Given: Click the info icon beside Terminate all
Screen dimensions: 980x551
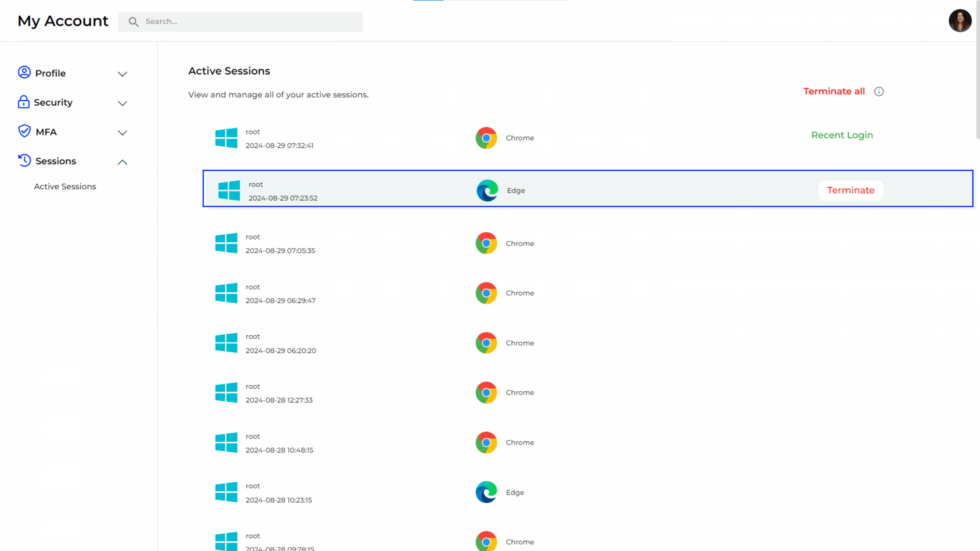Looking at the screenshot, I should (879, 91).
